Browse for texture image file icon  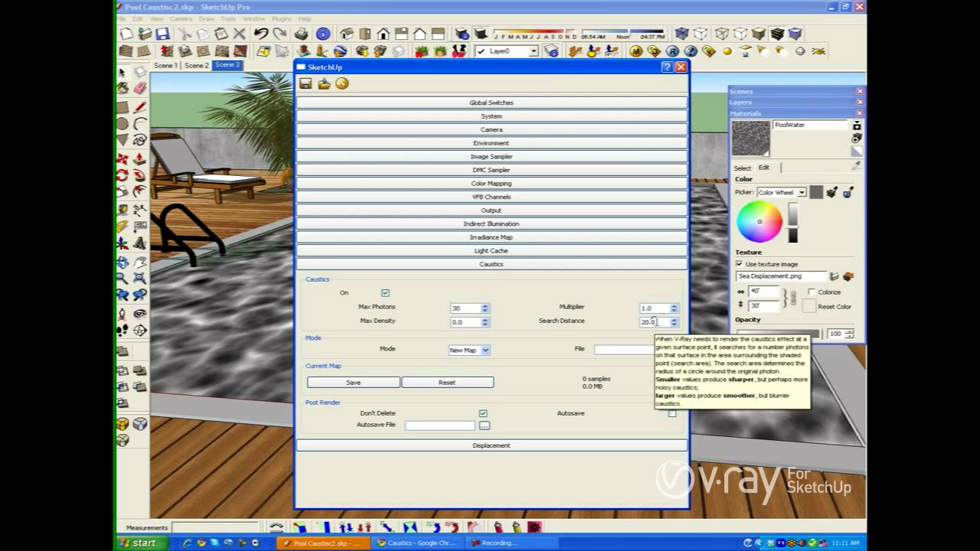click(x=835, y=276)
